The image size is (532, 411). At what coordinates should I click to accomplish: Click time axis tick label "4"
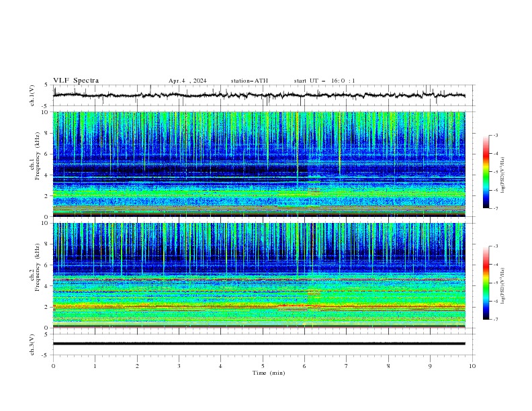click(220, 366)
